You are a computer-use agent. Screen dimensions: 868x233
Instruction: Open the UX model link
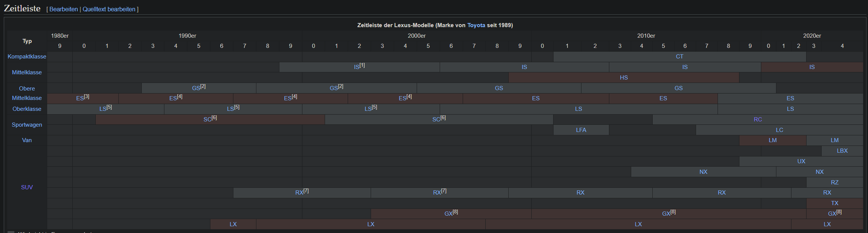pos(801,161)
